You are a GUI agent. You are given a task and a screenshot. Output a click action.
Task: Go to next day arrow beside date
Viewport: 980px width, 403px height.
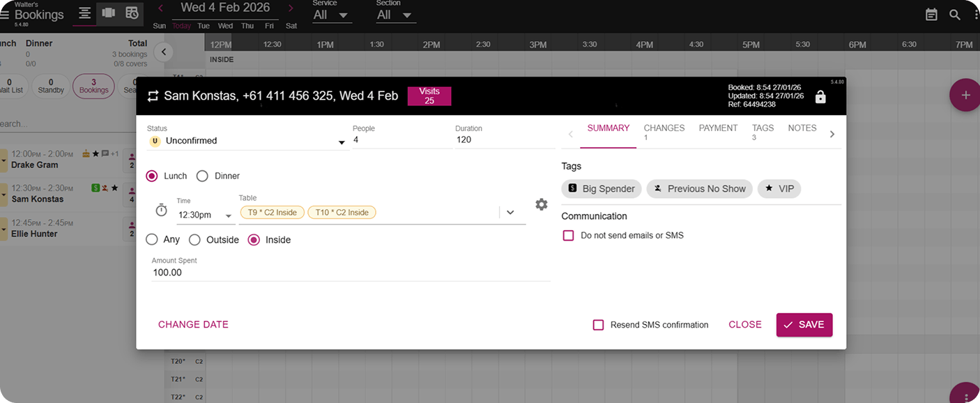point(291,8)
